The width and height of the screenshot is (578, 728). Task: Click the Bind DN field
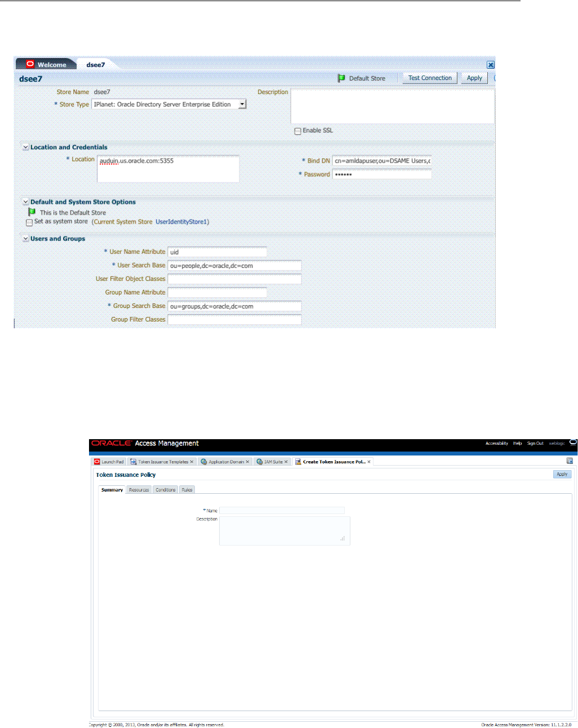tap(382, 160)
